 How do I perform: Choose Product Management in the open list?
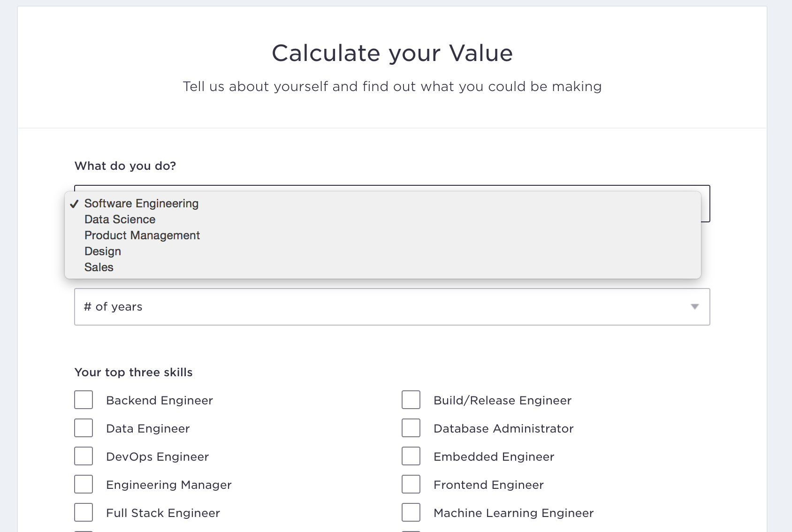pyautogui.click(x=142, y=235)
